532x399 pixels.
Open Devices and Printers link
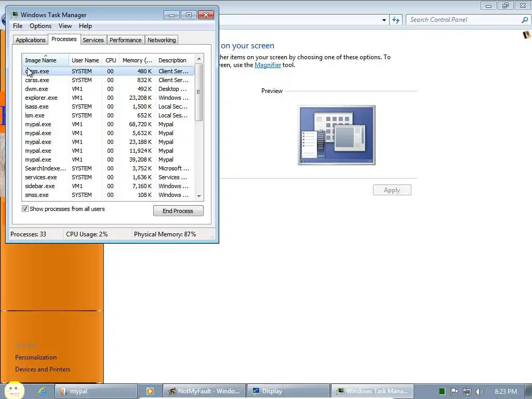[43, 369]
